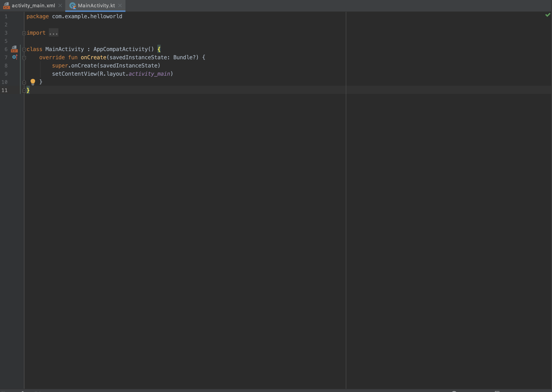Screen dimensions: 552x392
Task: Click the overriding method gutter arrow on line 7
Action: tap(15, 57)
